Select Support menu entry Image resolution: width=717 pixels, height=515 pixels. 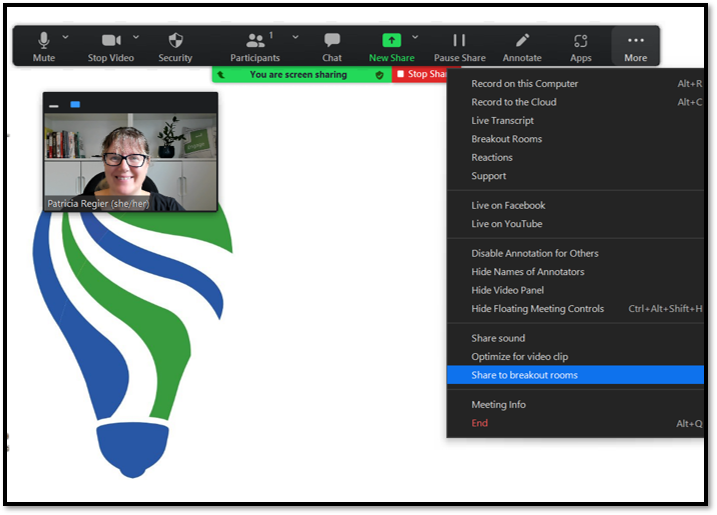coord(575,176)
